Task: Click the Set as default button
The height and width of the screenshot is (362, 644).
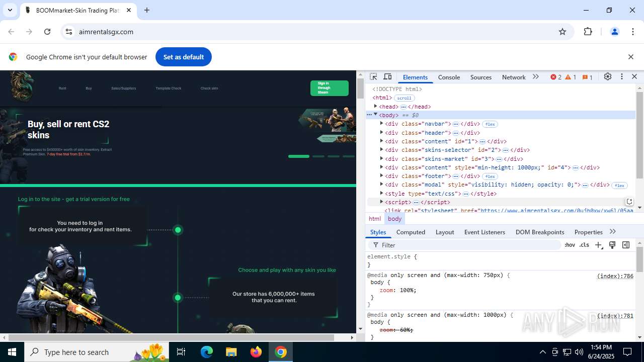Action: tap(184, 57)
